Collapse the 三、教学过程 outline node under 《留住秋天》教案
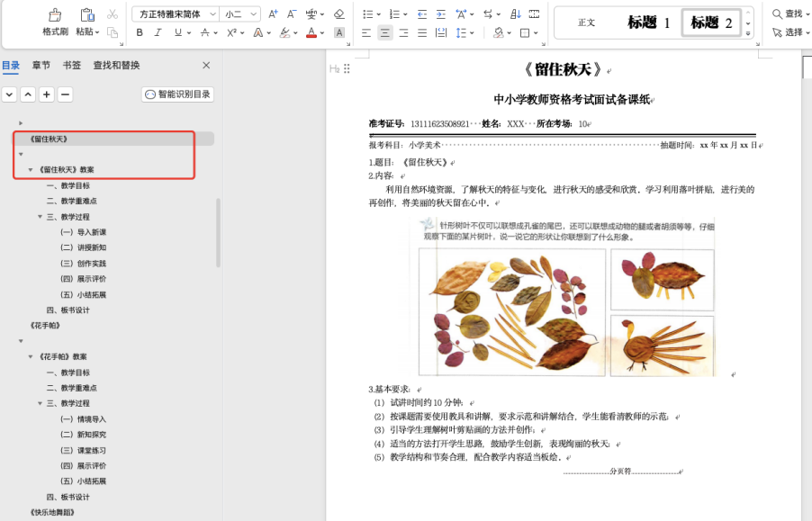 click(x=41, y=217)
